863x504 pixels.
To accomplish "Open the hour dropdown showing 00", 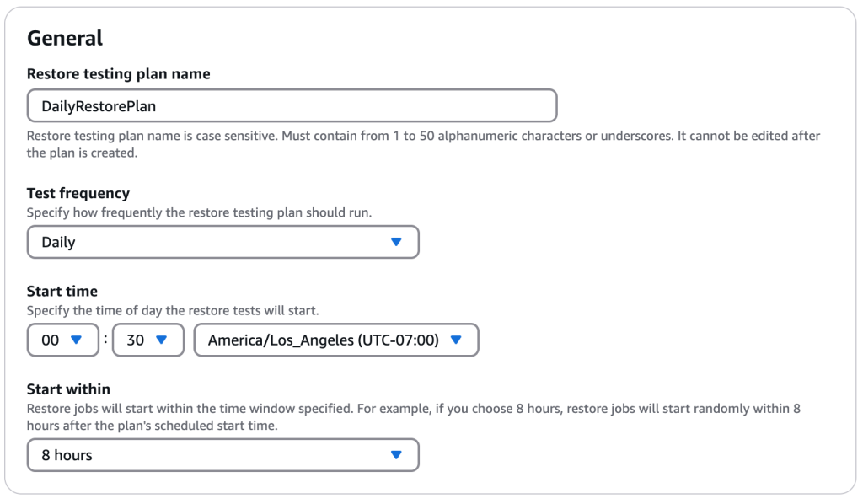I will pyautogui.click(x=62, y=340).
